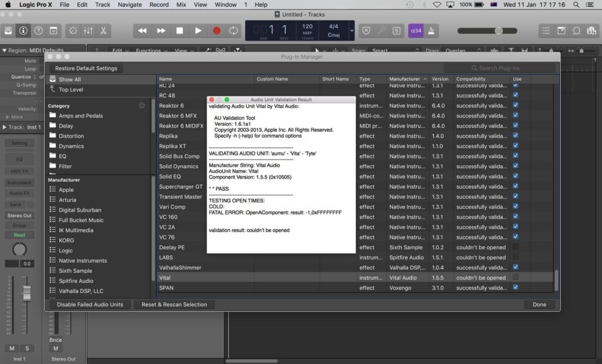
Task: Open the Mix menu
Action: (x=181, y=5)
